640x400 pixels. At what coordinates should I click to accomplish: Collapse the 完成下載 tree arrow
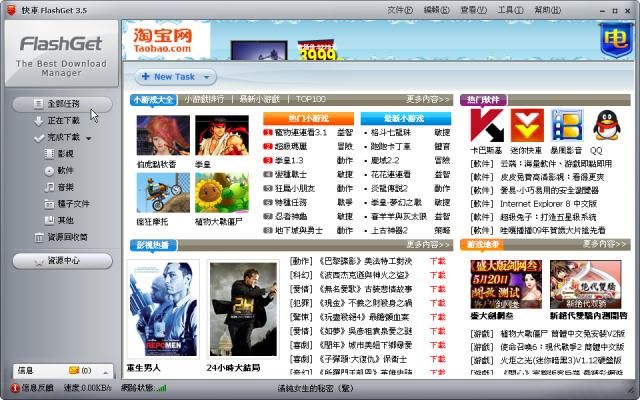89,138
